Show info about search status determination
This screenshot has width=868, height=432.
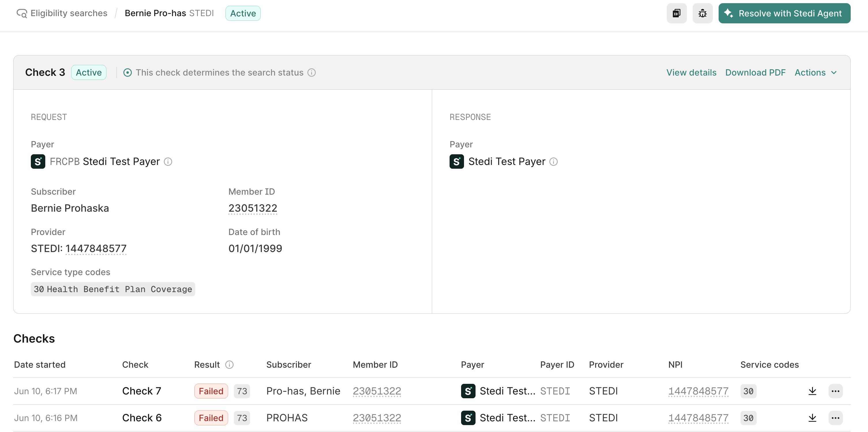[x=312, y=72]
